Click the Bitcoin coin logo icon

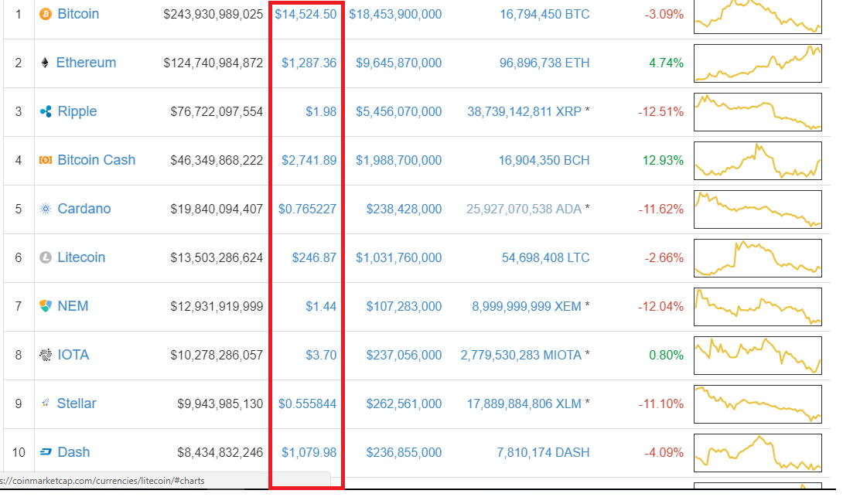[46, 14]
